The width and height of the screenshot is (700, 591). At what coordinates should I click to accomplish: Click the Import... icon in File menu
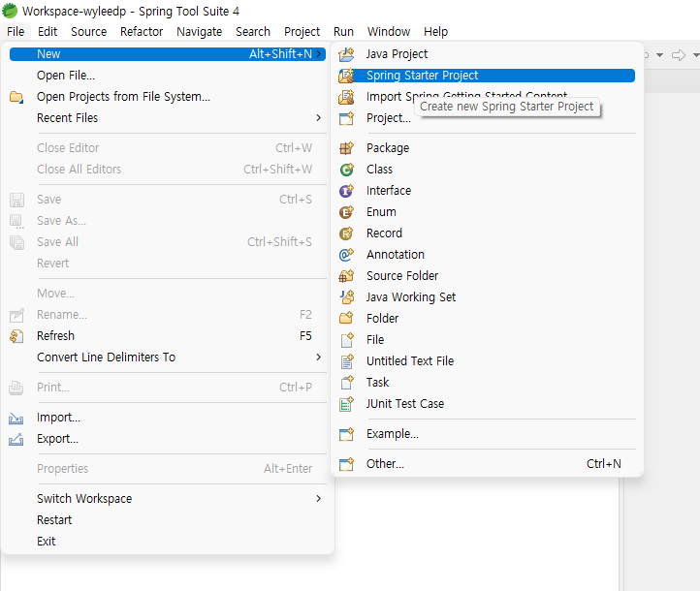(16, 418)
